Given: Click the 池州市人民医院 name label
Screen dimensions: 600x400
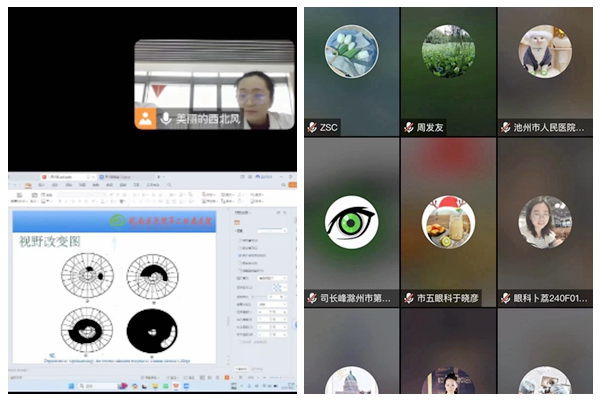Looking at the screenshot, I should pos(549,127).
